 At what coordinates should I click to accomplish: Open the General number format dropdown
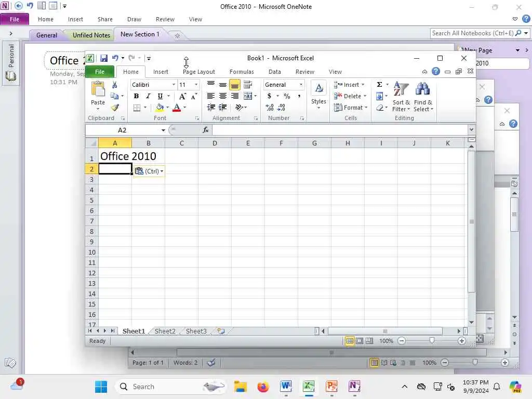click(x=301, y=85)
